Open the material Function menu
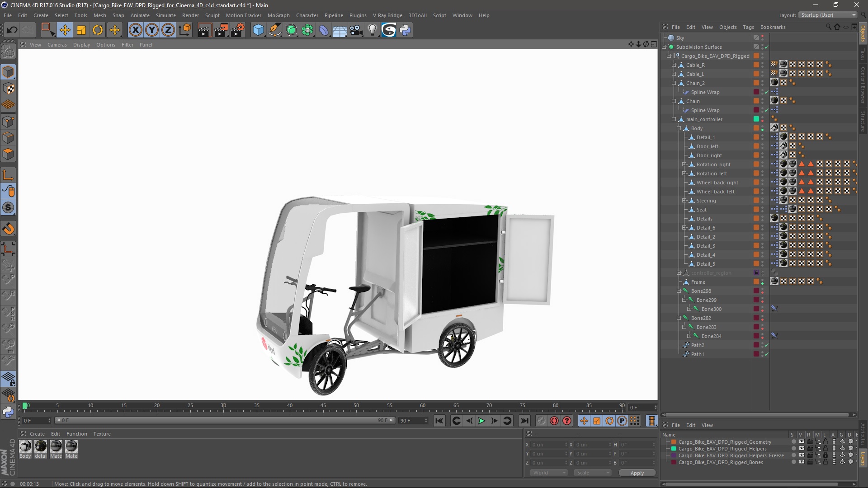This screenshot has height=488, width=868. click(76, 434)
